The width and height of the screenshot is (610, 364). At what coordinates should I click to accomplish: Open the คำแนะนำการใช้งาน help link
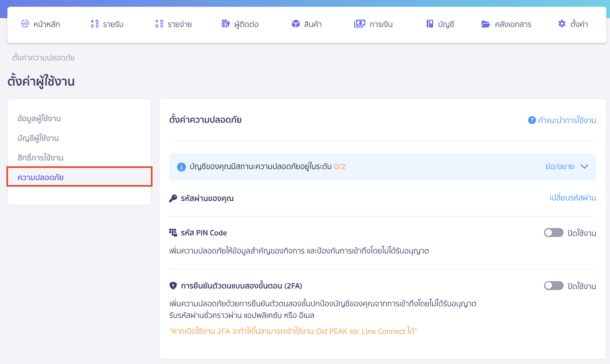click(x=568, y=120)
